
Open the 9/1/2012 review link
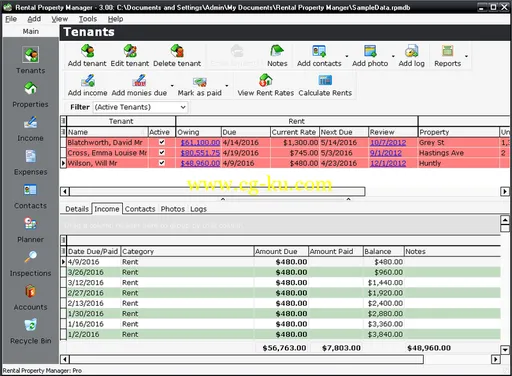pos(385,153)
